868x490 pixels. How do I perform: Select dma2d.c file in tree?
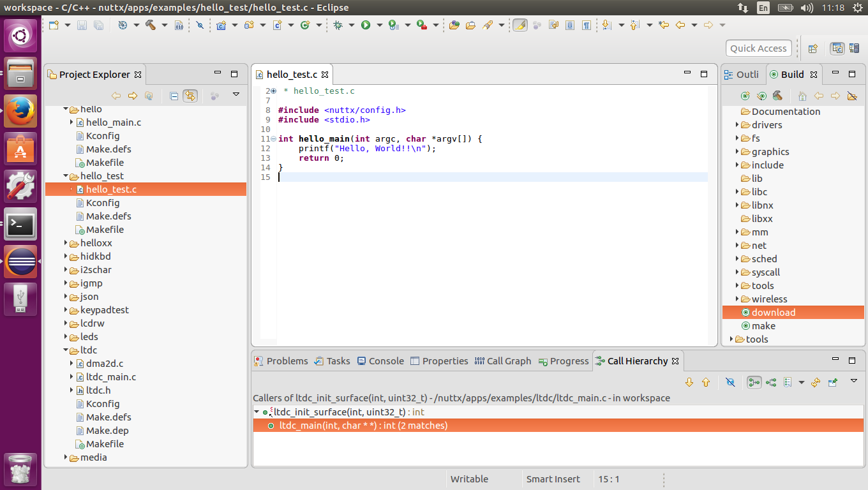(x=105, y=364)
